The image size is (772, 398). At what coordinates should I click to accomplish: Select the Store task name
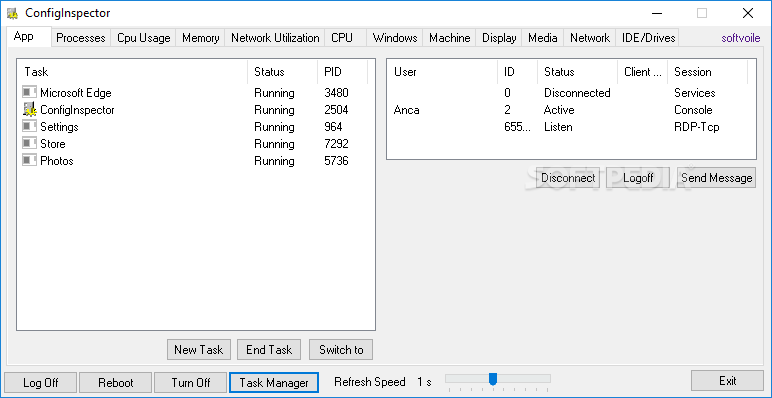click(53, 144)
